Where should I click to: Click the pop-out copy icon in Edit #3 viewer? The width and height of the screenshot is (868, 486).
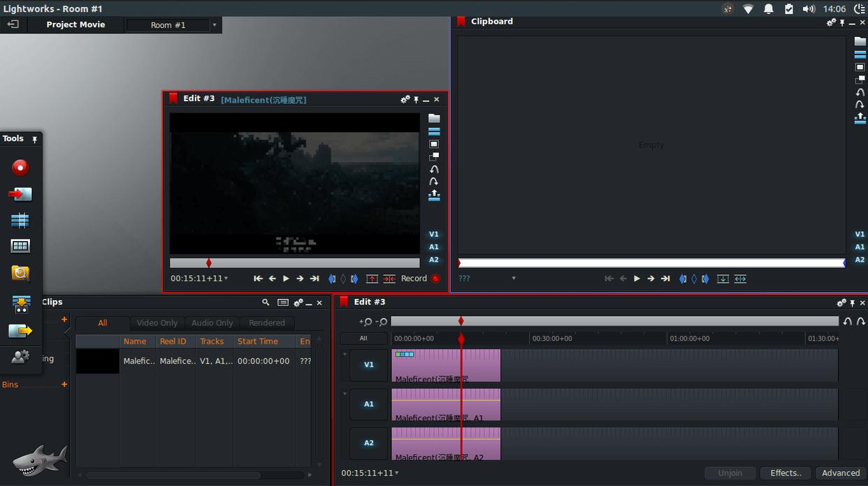tap(434, 157)
